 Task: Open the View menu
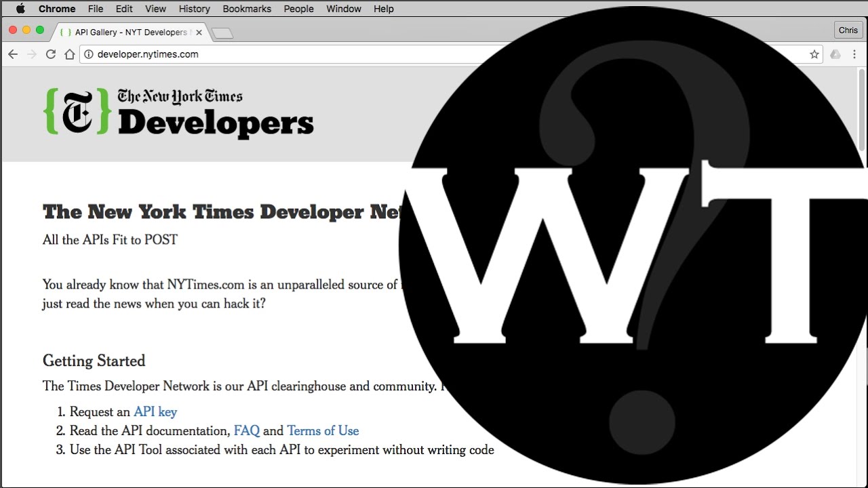click(x=155, y=9)
